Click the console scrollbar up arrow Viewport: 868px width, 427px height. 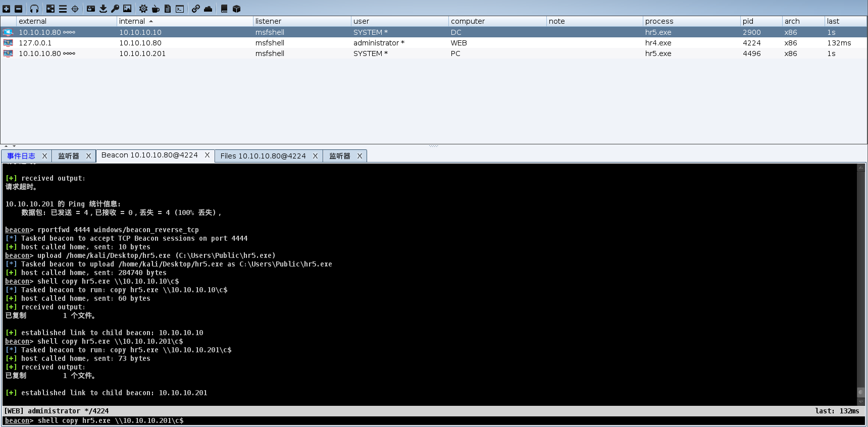point(861,168)
